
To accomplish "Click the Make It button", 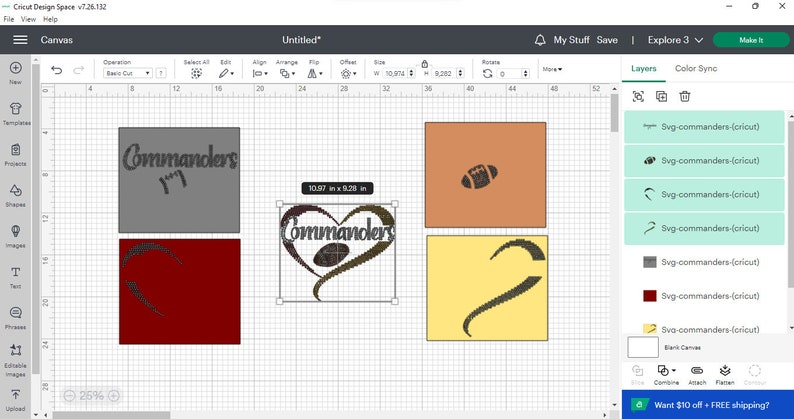I will (751, 40).
